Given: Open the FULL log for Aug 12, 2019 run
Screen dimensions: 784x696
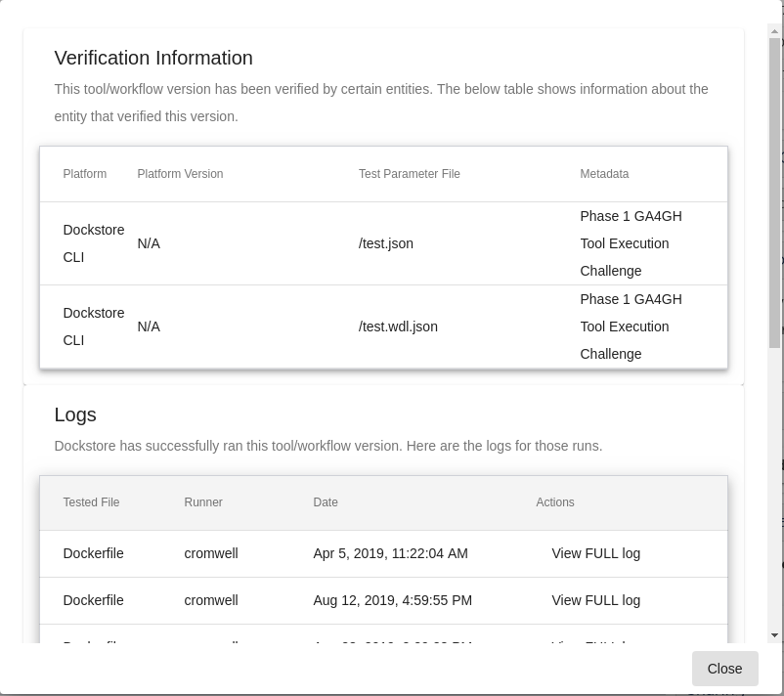Looking at the screenshot, I should [x=595, y=600].
